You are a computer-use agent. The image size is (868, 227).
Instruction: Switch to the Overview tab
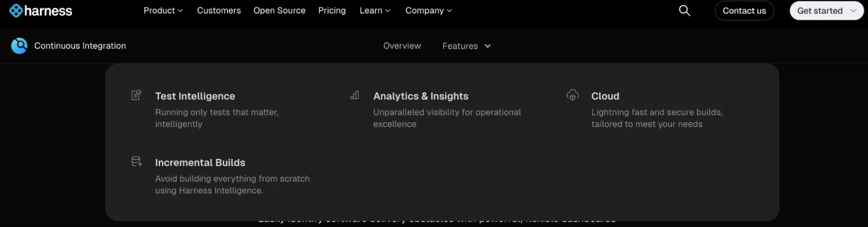click(402, 46)
